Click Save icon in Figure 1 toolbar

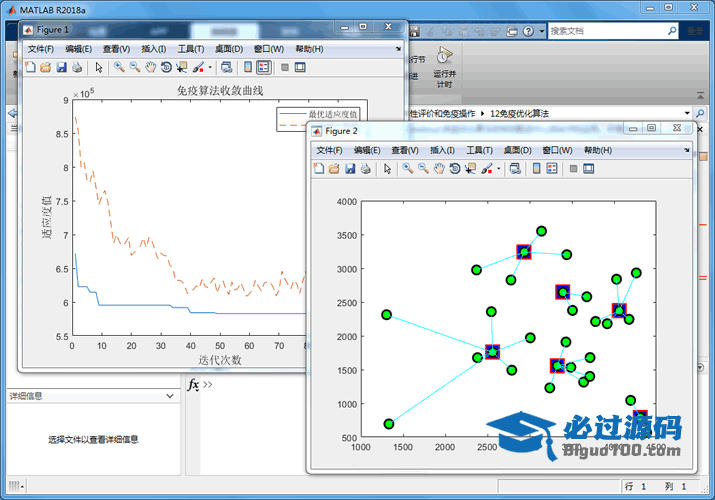point(62,68)
